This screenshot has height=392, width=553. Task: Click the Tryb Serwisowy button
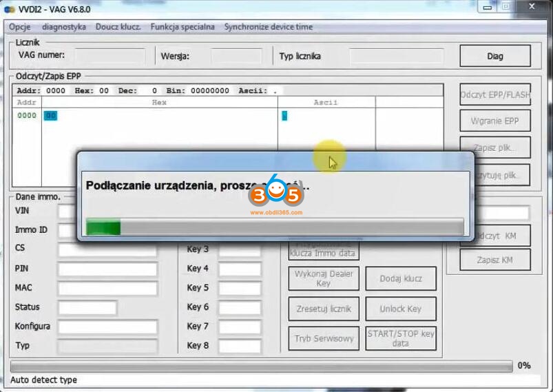[x=324, y=338]
